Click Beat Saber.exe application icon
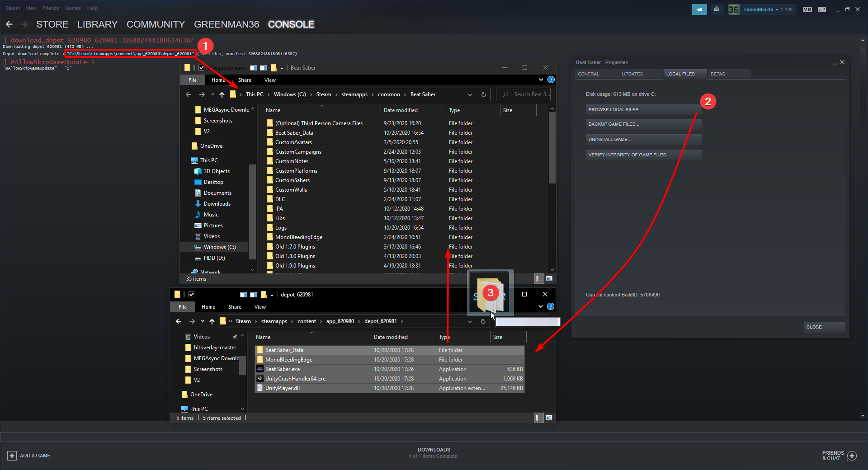 click(x=260, y=369)
